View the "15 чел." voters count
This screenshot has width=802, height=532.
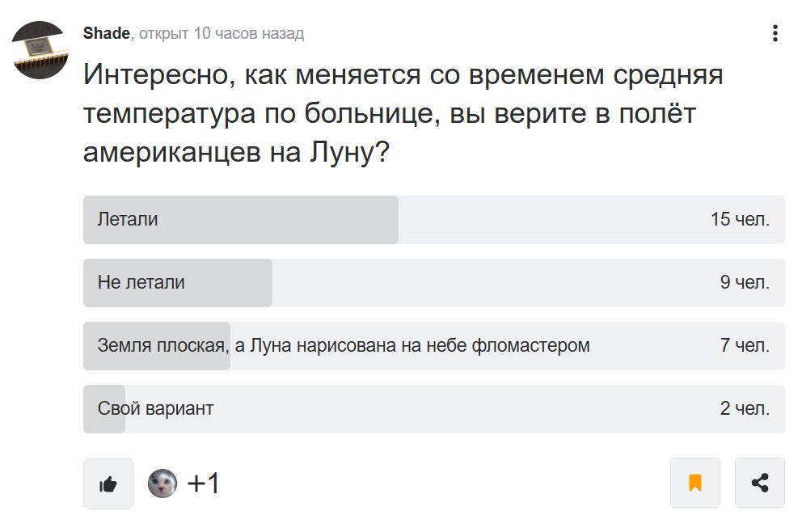[x=740, y=219]
